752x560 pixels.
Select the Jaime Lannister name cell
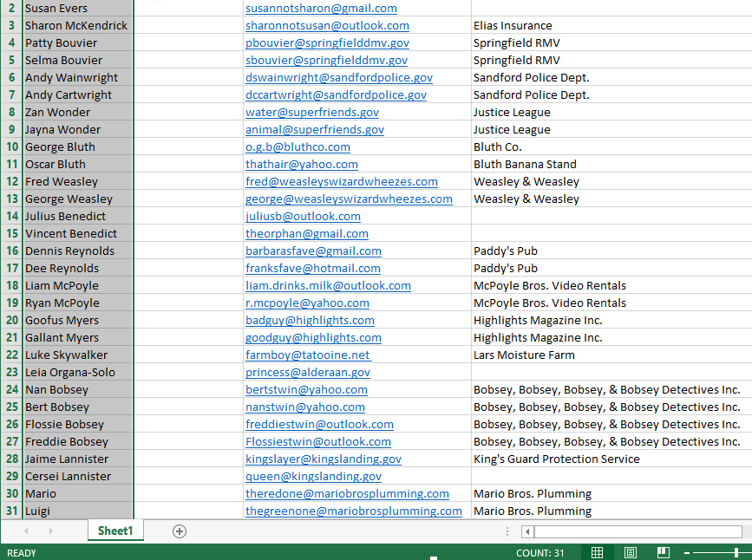point(78,459)
